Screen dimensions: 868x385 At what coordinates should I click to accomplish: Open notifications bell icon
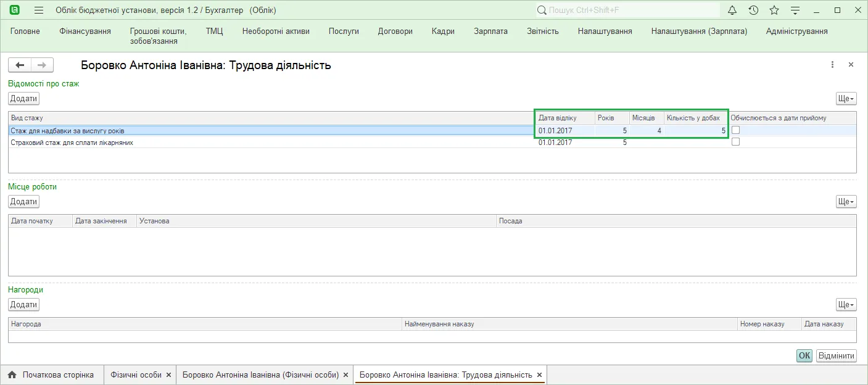click(732, 10)
